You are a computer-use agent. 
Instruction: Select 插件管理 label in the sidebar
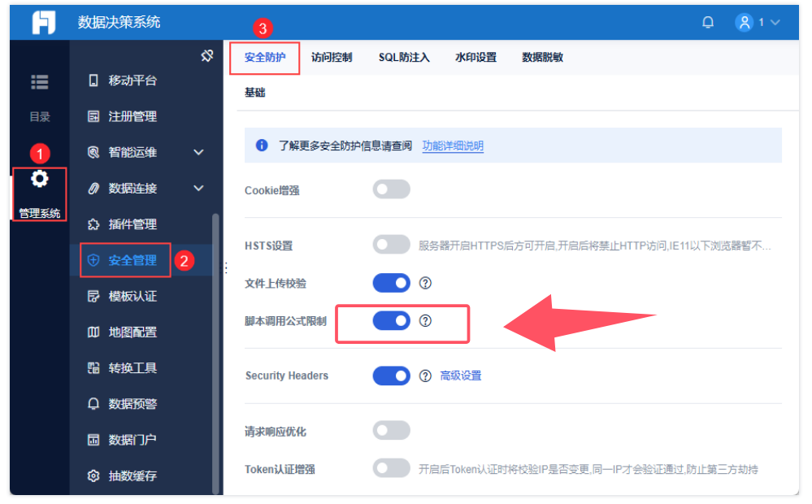132,224
